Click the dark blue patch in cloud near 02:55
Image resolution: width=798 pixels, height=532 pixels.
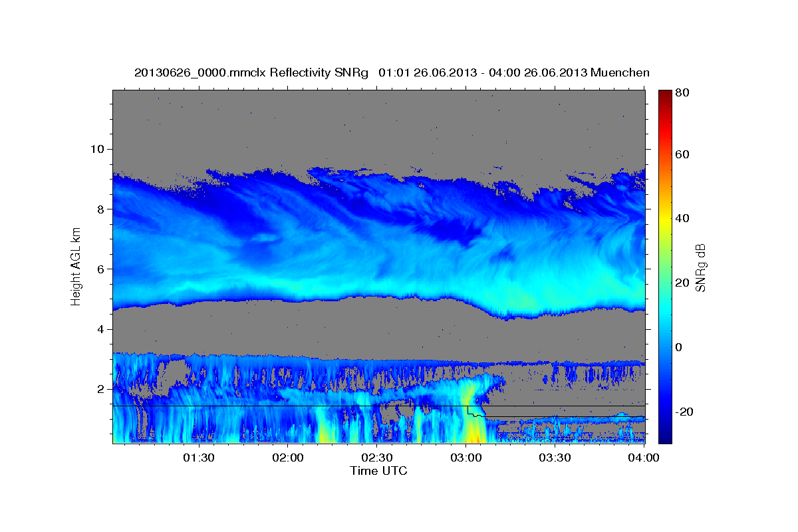456,231
